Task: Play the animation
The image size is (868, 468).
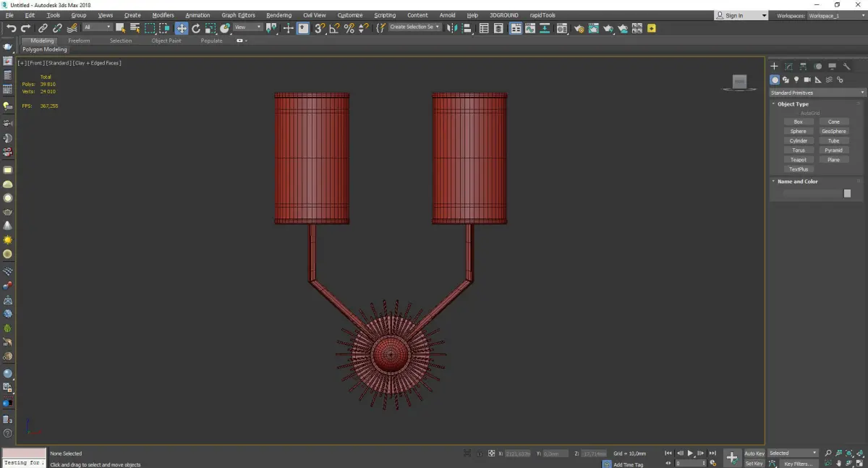Action: pyautogui.click(x=690, y=454)
